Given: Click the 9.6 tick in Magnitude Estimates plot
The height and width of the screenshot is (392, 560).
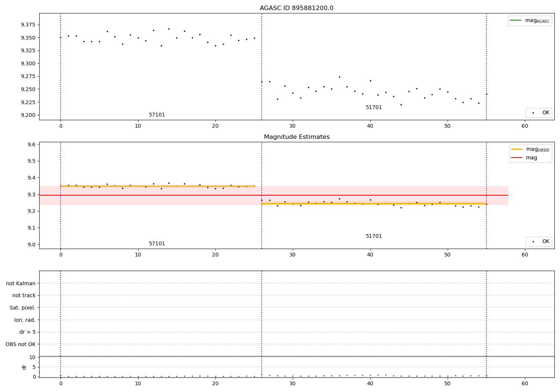Looking at the screenshot, I should (32, 144).
